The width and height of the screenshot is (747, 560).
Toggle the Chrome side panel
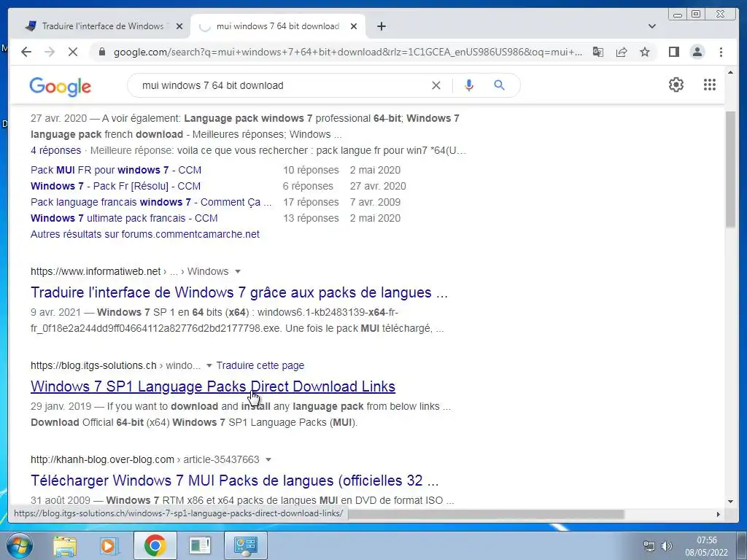673,52
